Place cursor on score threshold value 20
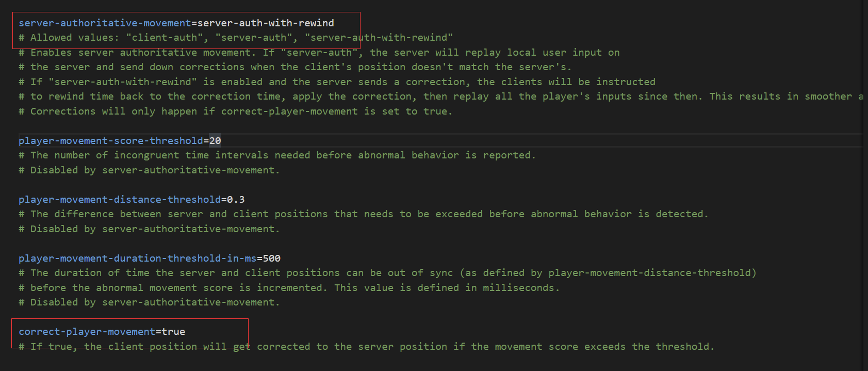This screenshot has height=371, width=868. tap(215, 141)
